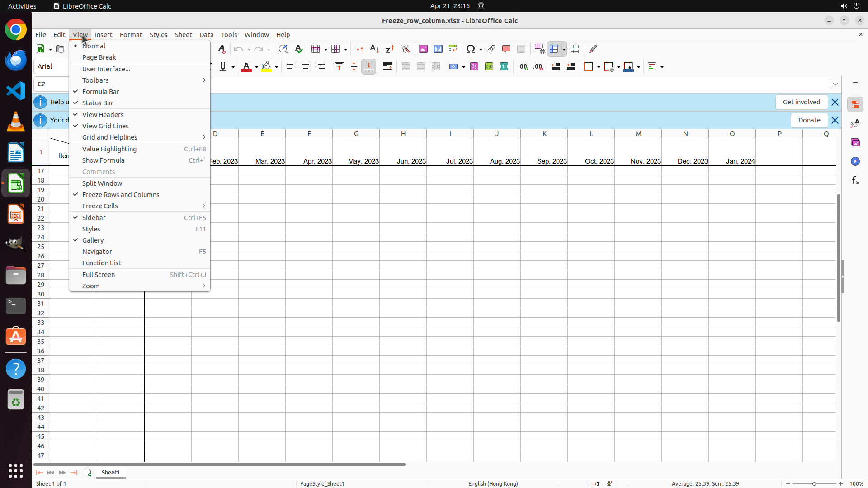Click Format as Percent icon
Viewport: 868px width, 488px height.
(474, 67)
